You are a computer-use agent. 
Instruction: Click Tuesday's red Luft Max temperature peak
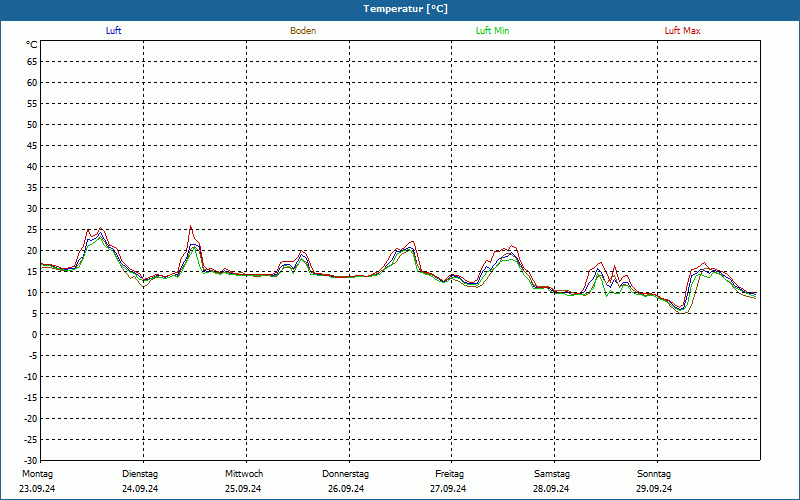pyautogui.click(x=191, y=227)
